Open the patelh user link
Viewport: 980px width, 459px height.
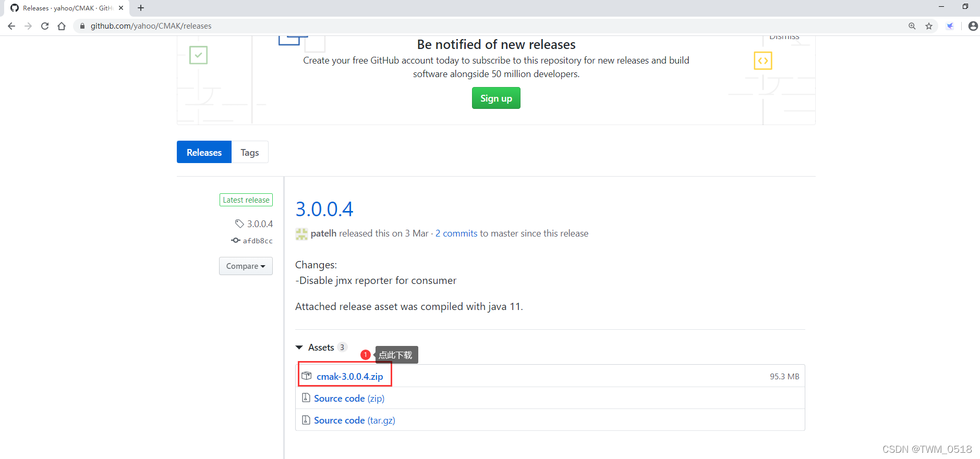(323, 233)
